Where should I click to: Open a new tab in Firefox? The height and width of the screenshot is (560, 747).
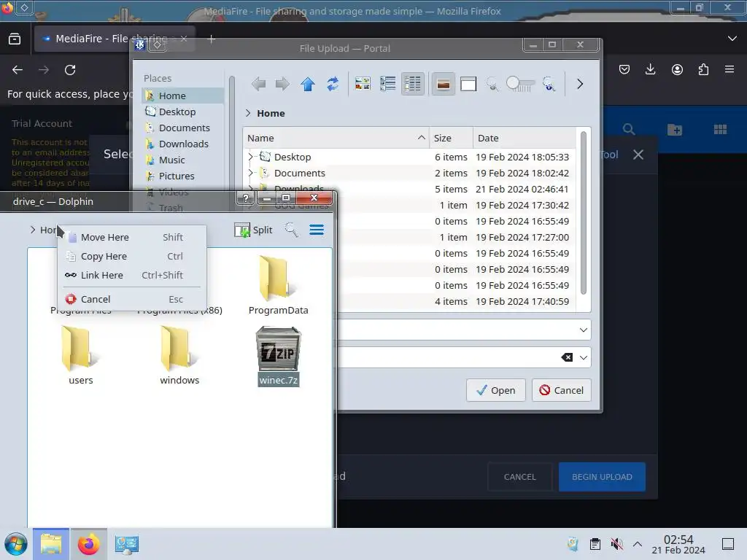point(212,39)
